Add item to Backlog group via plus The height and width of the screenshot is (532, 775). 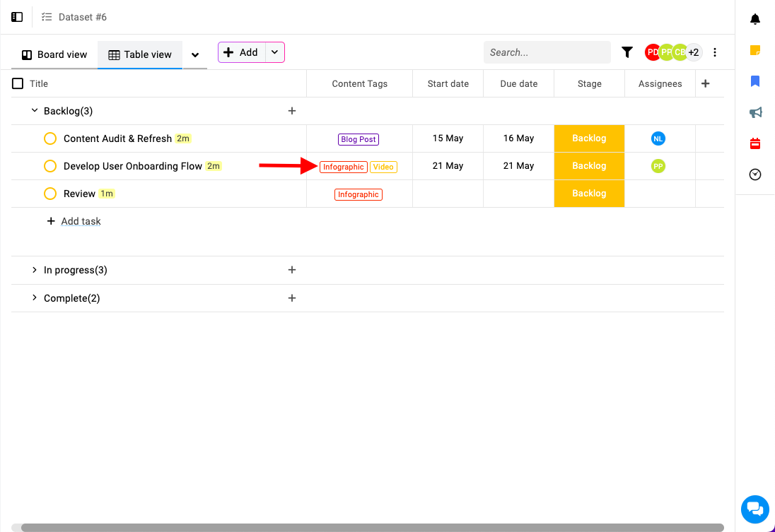click(x=291, y=111)
